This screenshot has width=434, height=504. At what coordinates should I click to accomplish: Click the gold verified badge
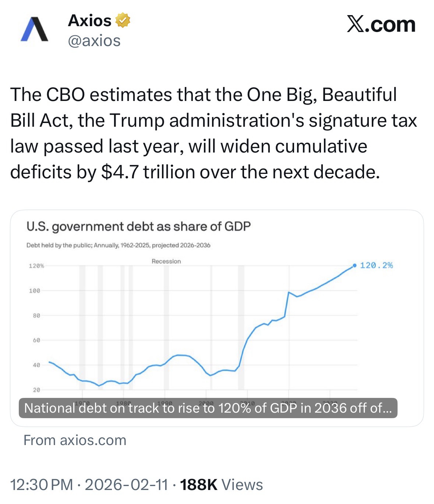pyautogui.click(x=123, y=21)
